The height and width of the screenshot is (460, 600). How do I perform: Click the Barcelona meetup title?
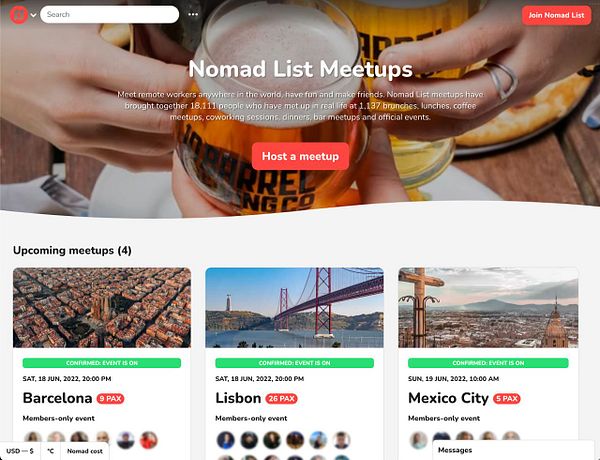[57, 398]
